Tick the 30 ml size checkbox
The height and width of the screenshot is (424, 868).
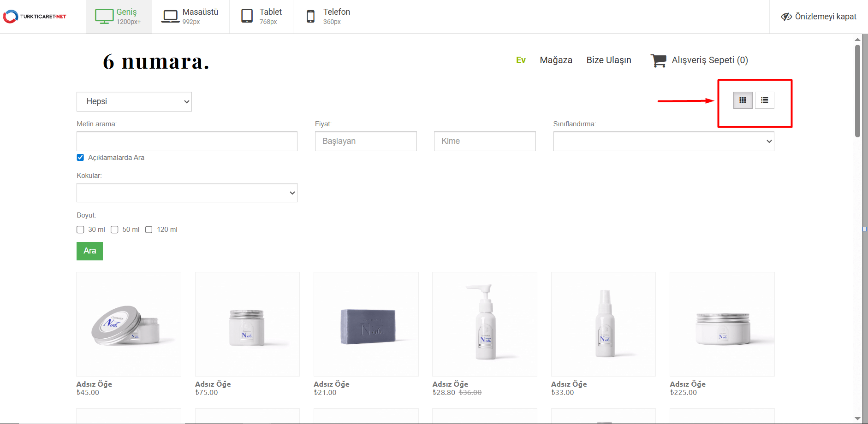pos(80,230)
